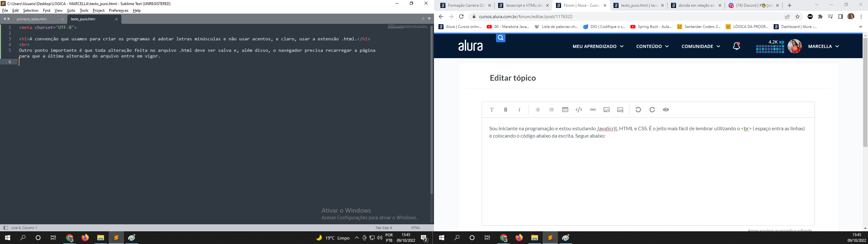Open the 'Spring Boot - Aula' bookmark
868x244 pixels.
point(651,27)
